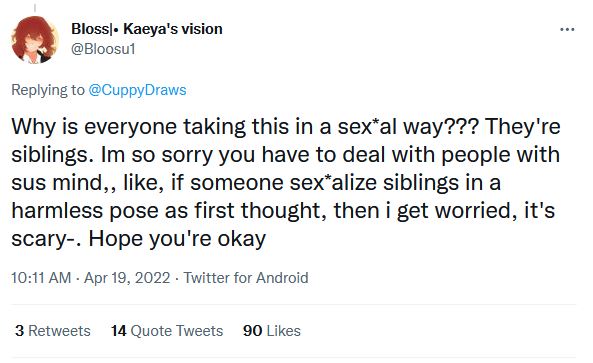The image size is (593, 363).
Task: Click the number 90 beside Likes
Action: 253,331
